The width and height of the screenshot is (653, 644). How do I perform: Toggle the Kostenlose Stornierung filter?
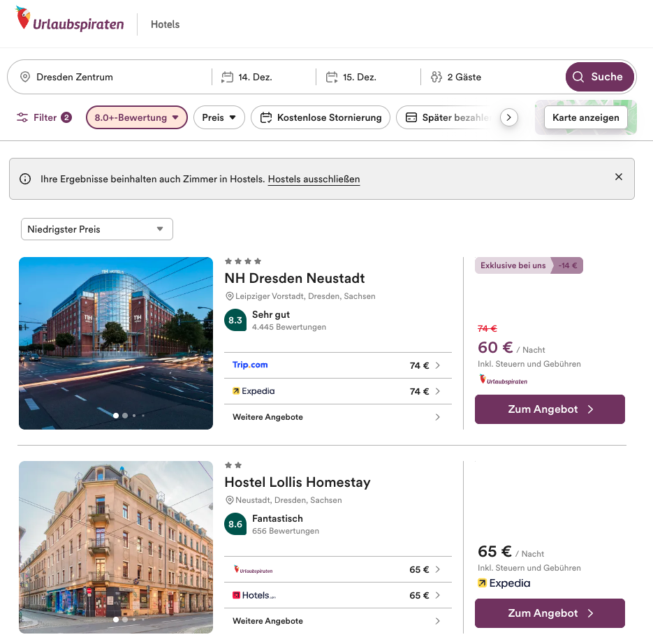[321, 117]
